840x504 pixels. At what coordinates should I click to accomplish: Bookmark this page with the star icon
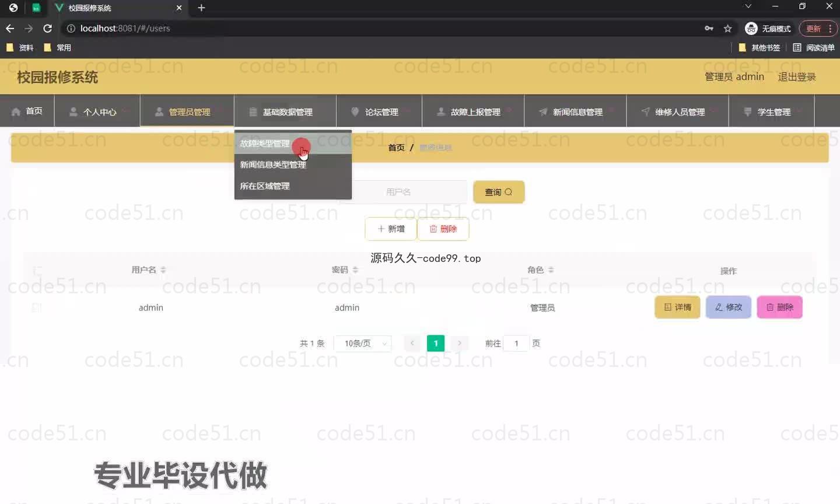727,29
